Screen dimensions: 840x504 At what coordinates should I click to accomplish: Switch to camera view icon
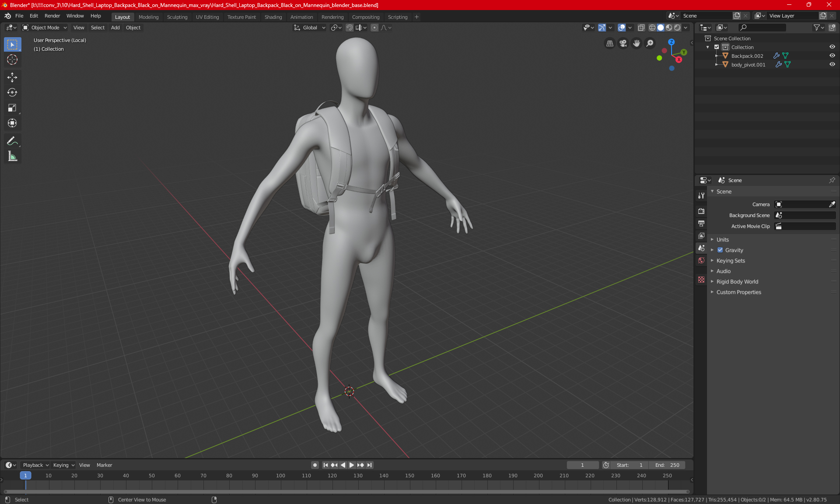tap(623, 43)
